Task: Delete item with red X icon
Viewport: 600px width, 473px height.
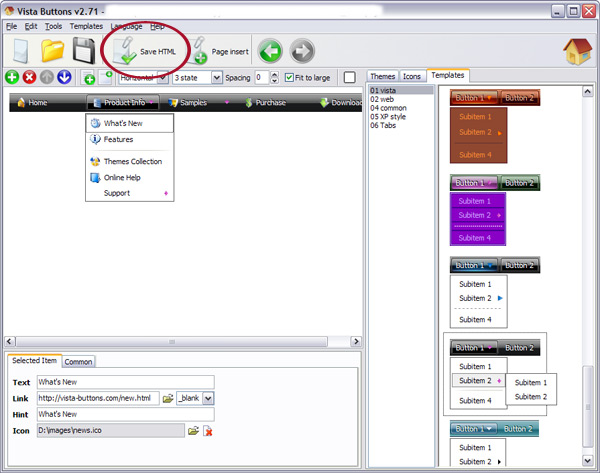Action: tap(29, 77)
